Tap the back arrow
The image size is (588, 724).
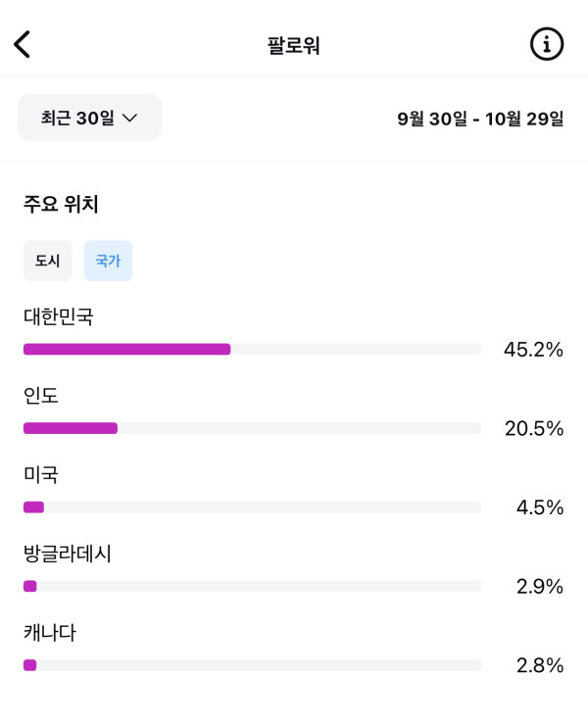pyautogui.click(x=23, y=44)
